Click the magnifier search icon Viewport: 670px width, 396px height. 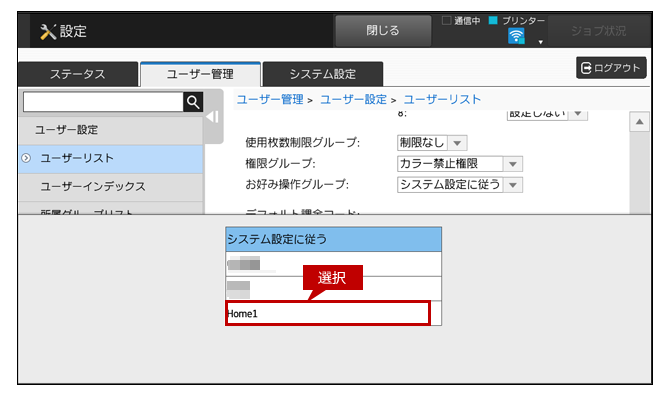click(x=193, y=102)
